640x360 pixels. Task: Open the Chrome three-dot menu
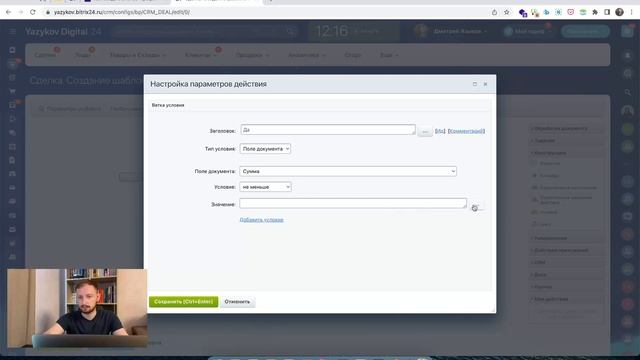coord(631,12)
